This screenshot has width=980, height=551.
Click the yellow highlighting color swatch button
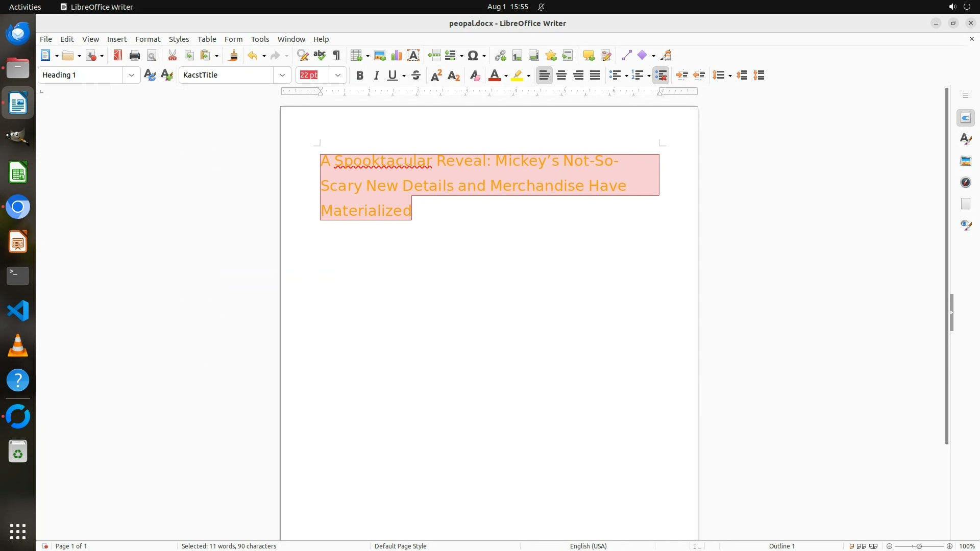pos(517,76)
